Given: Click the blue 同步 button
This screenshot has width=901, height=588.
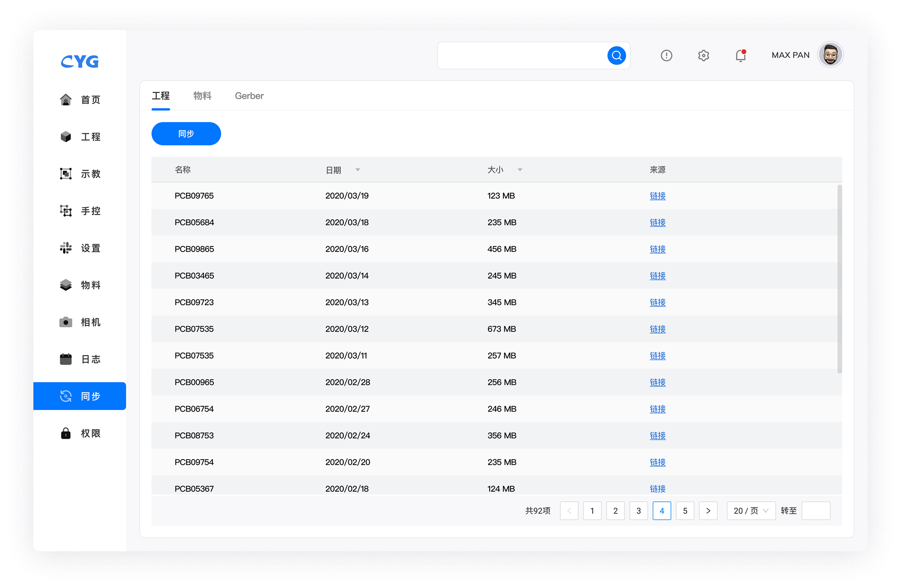Looking at the screenshot, I should point(186,134).
